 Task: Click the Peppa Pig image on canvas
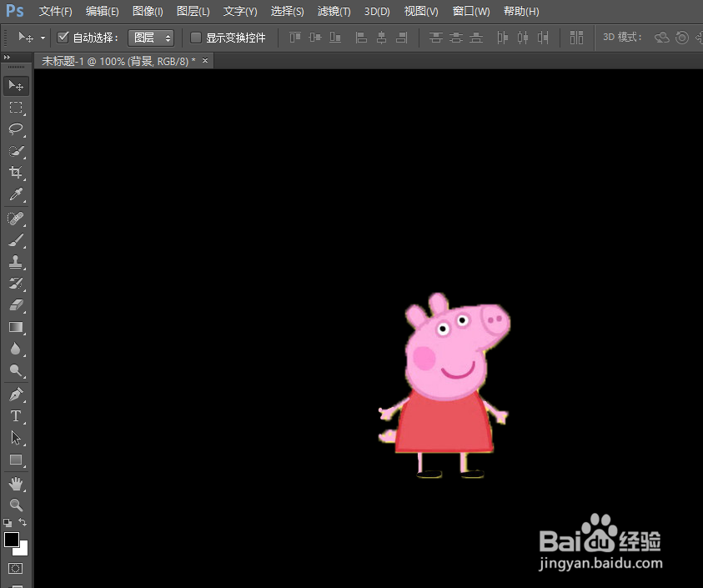[x=444, y=385]
